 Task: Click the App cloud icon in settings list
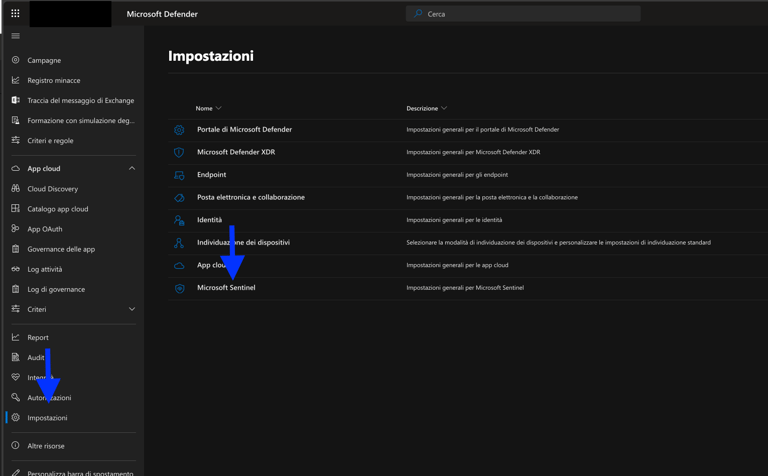[x=179, y=265]
